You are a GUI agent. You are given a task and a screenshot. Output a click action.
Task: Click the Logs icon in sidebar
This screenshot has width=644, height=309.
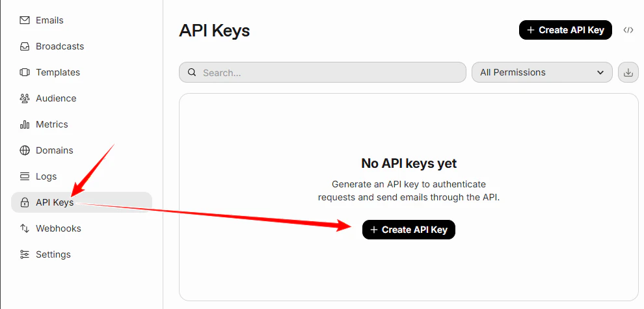coord(25,176)
